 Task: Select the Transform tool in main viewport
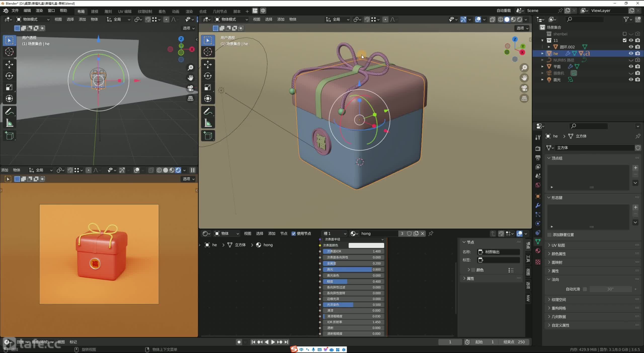(x=208, y=99)
